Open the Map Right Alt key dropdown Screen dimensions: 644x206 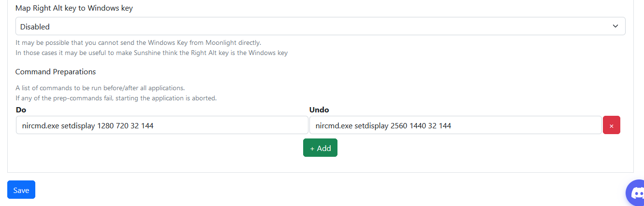pos(320,27)
